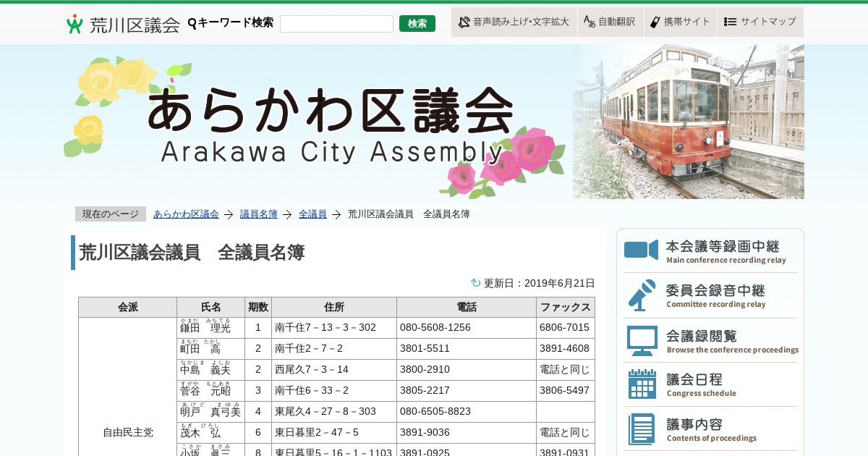Click the 電話 column header
The width and height of the screenshot is (868, 456).
[467, 307]
